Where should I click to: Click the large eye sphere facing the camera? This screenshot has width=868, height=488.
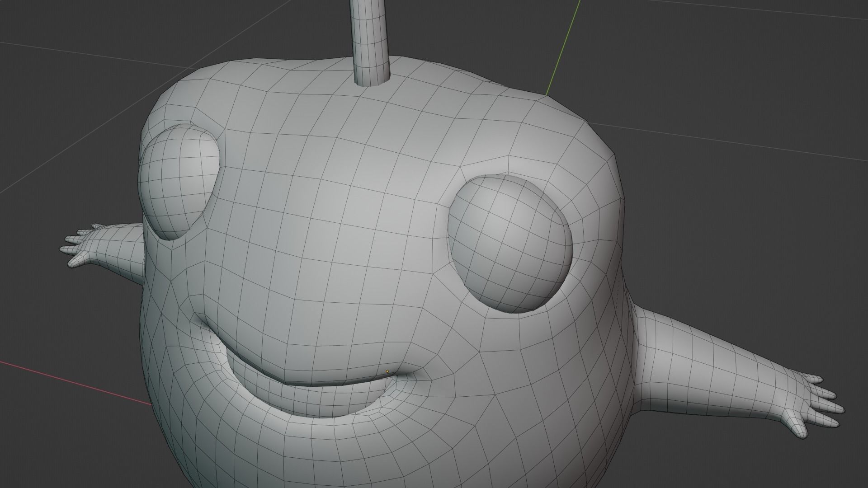(x=511, y=244)
